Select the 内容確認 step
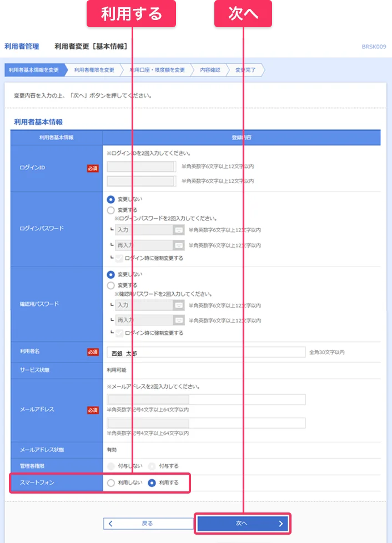 click(x=210, y=70)
